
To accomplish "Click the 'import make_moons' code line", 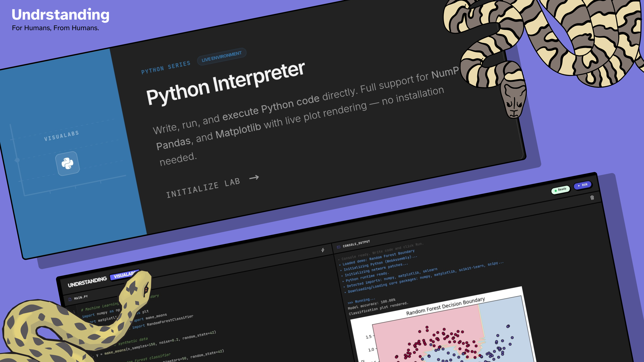I will [x=150, y=317].
